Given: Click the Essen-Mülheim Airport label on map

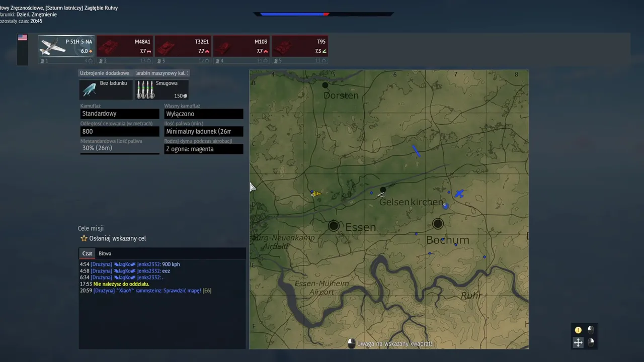Looking at the screenshot, I should point(321,288).
